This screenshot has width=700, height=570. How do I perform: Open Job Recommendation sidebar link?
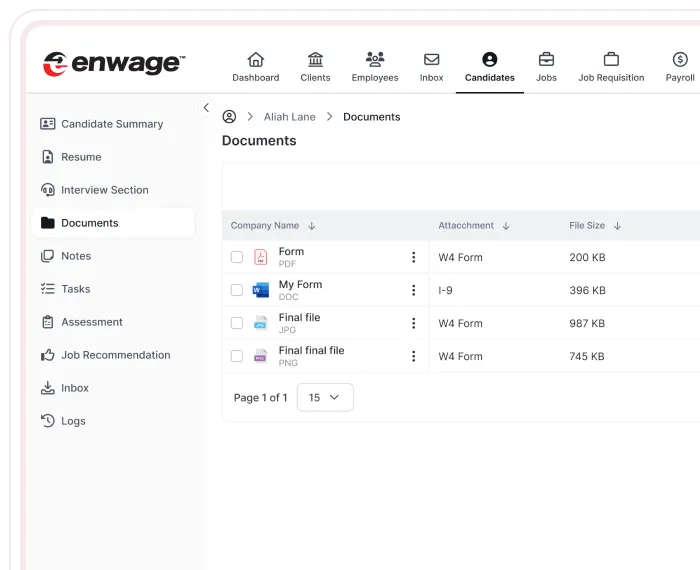[115, 355]
